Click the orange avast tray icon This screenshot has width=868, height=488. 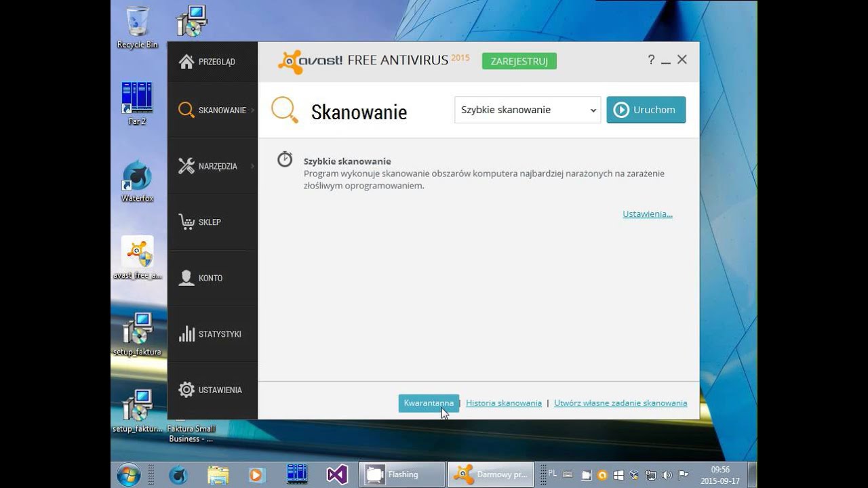click(601, 475)
